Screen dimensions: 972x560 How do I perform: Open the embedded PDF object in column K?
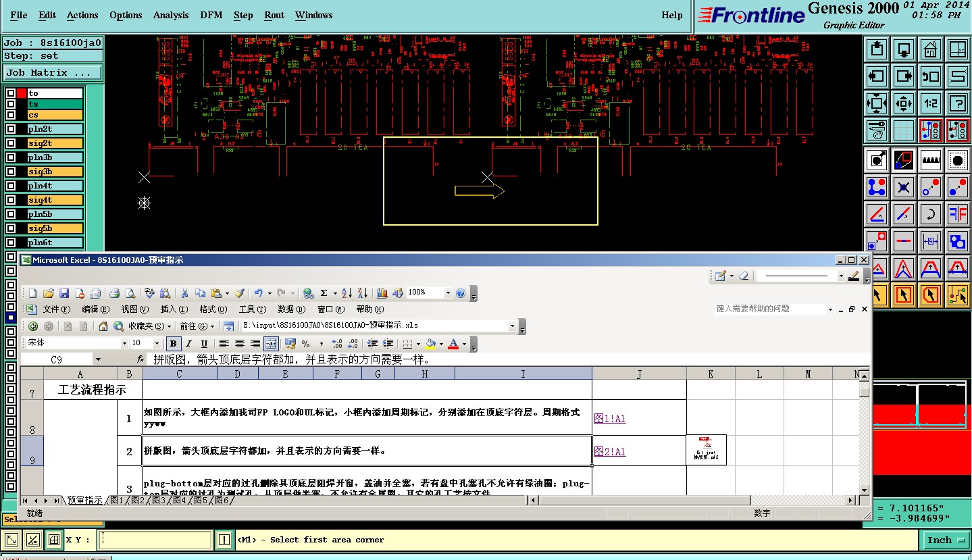[706, 449]
